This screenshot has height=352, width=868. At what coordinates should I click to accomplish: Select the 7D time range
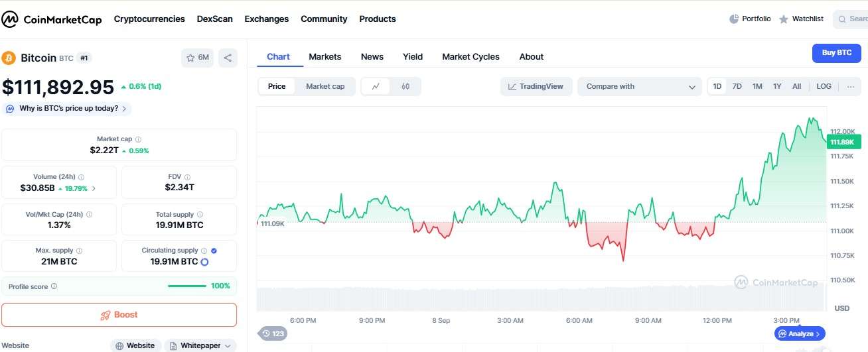point(737,86)
